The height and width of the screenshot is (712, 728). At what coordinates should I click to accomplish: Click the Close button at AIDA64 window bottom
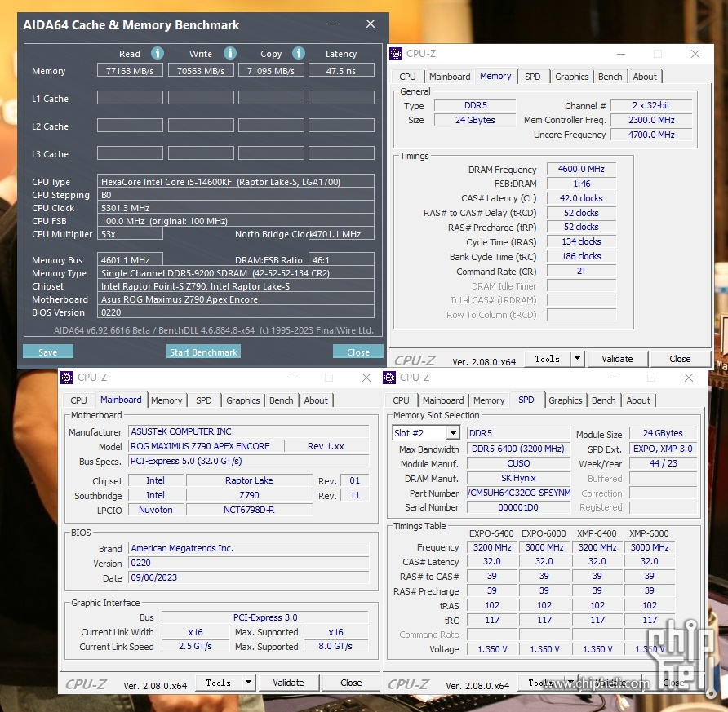[358, 352]
